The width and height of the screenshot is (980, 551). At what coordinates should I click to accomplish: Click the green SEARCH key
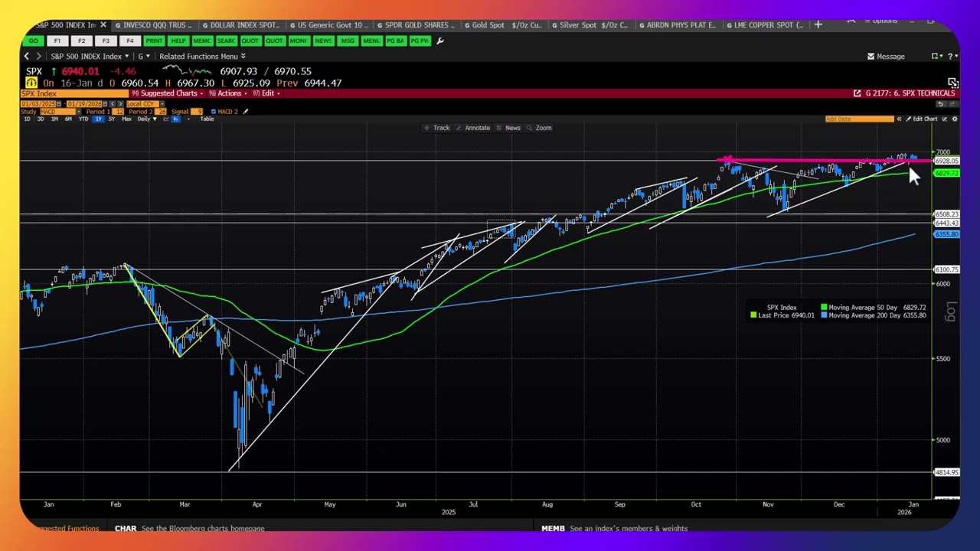226,41
